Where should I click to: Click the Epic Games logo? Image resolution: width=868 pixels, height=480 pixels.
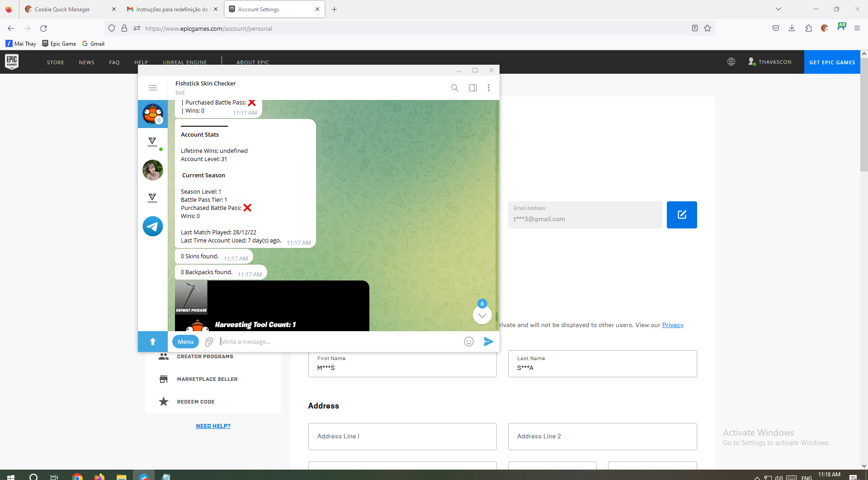pos(12,62)
